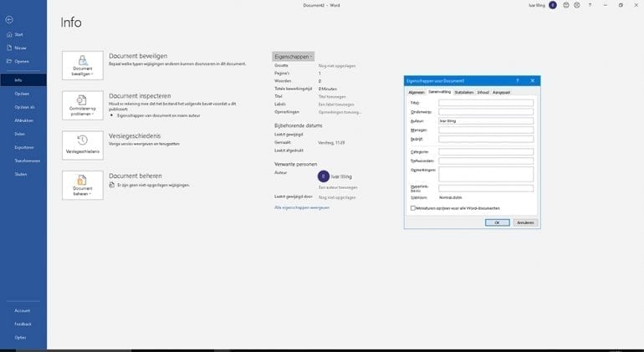
Task: Open Account in the sidebar
Action: point(23,310)
